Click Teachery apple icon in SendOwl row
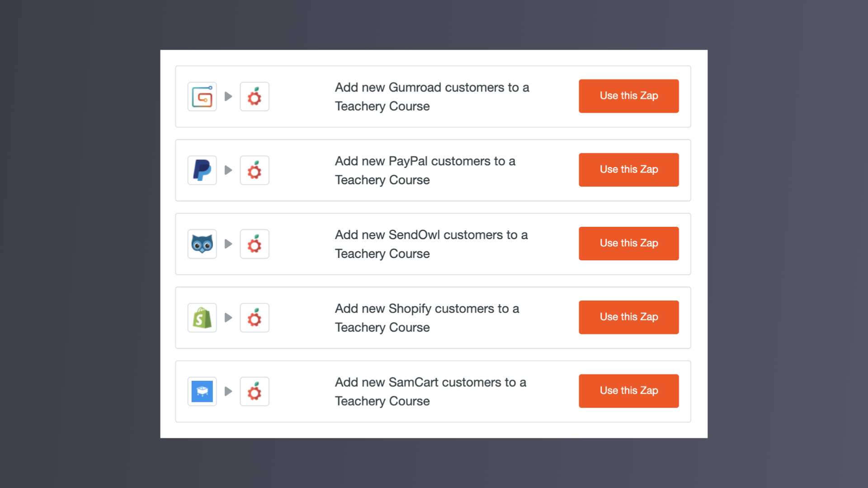The width and height of the screenshot is (868, 488). coord(255,244)
